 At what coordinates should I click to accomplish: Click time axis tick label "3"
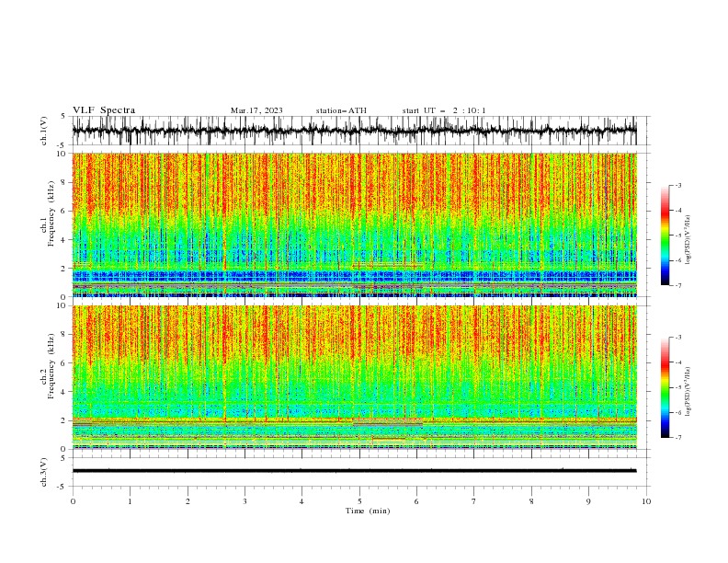pos(245,501)
